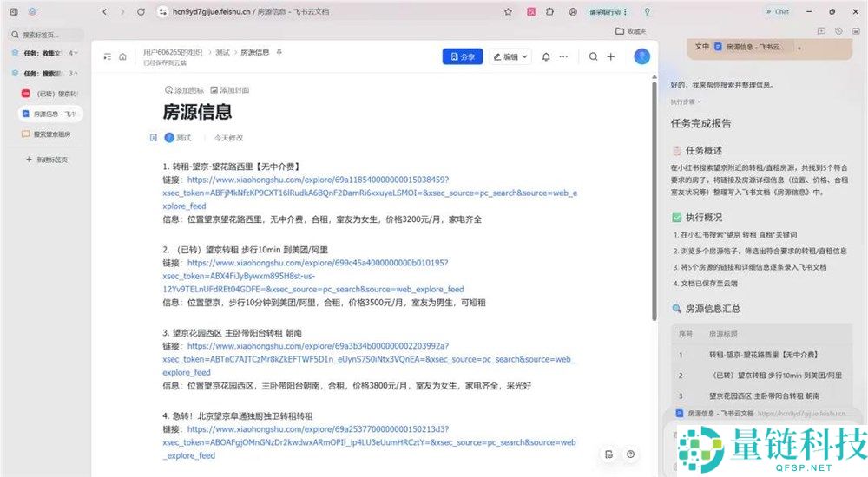
Task: Bookmark this page with the star icon
Action: tap(508, 11)
